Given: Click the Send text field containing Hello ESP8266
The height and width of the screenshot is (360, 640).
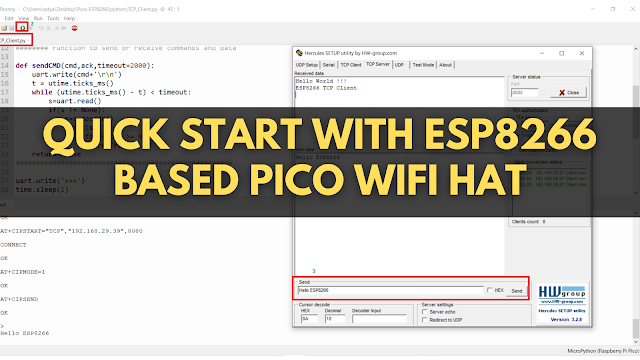Looking at the screenshot, I should click(x=391, y=290).
